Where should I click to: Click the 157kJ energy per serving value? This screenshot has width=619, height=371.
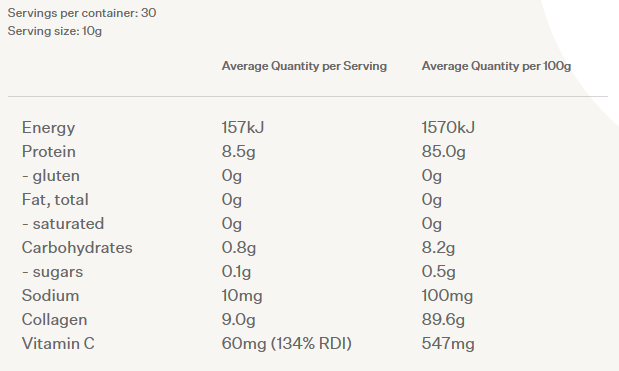point(243,127)
